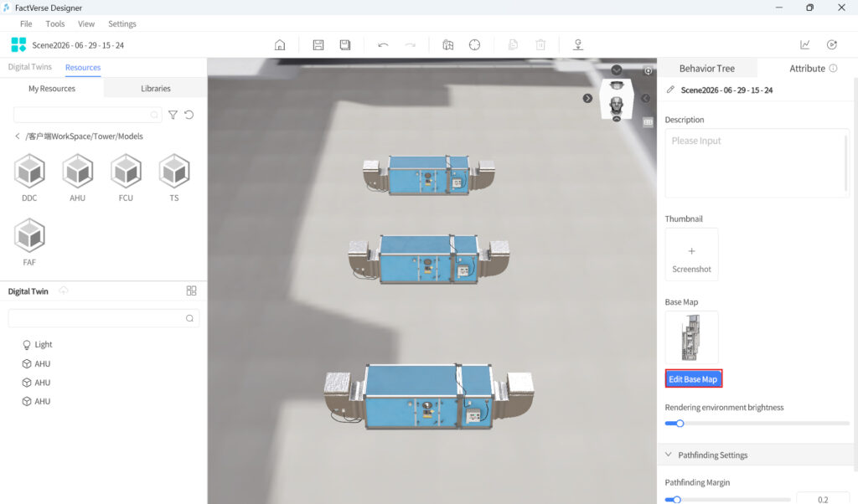858x504 pixels.
Task: Click the view cube zoom magnifier icon
Action: (648, 71)
